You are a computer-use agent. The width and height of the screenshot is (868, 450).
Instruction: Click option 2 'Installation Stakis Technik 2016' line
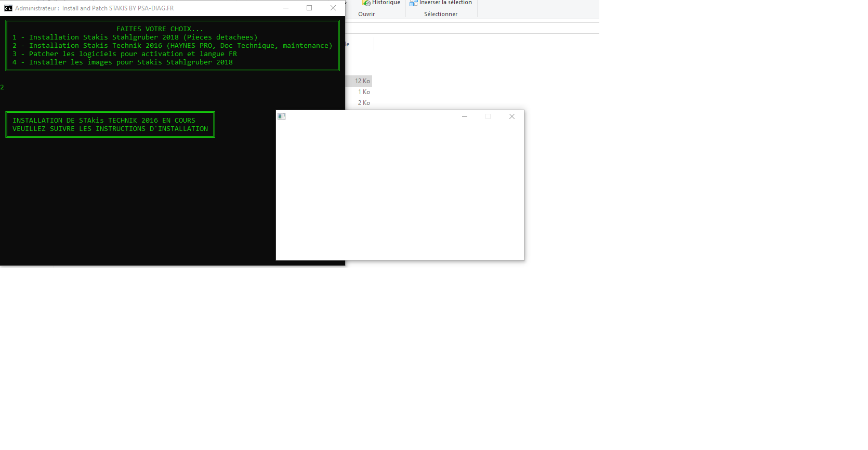[173, 46]
